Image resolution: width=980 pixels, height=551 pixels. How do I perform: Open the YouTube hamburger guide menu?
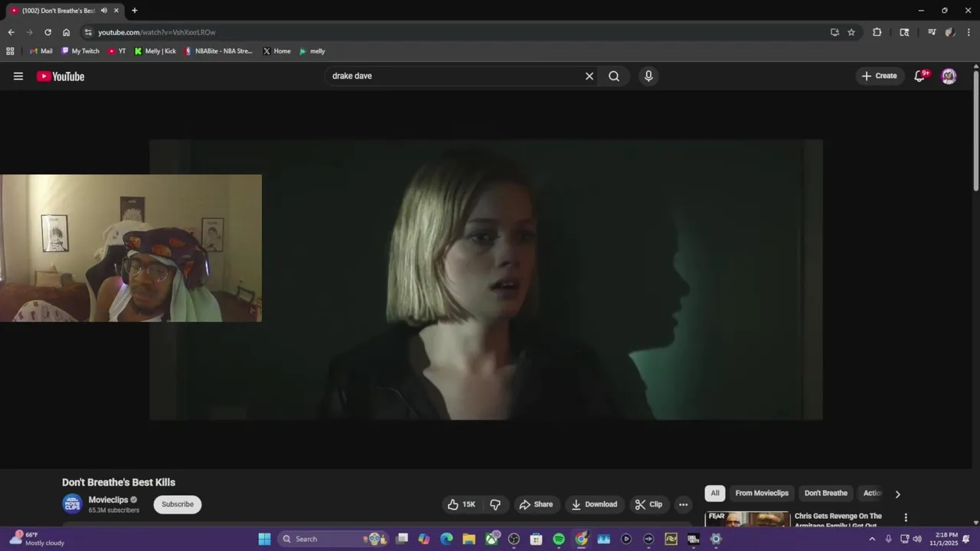tap(18, 76)
